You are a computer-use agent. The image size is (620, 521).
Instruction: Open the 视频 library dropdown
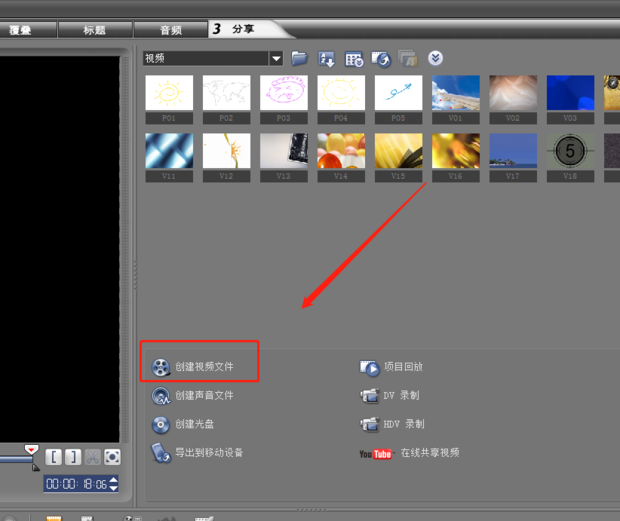coord(276,59)
